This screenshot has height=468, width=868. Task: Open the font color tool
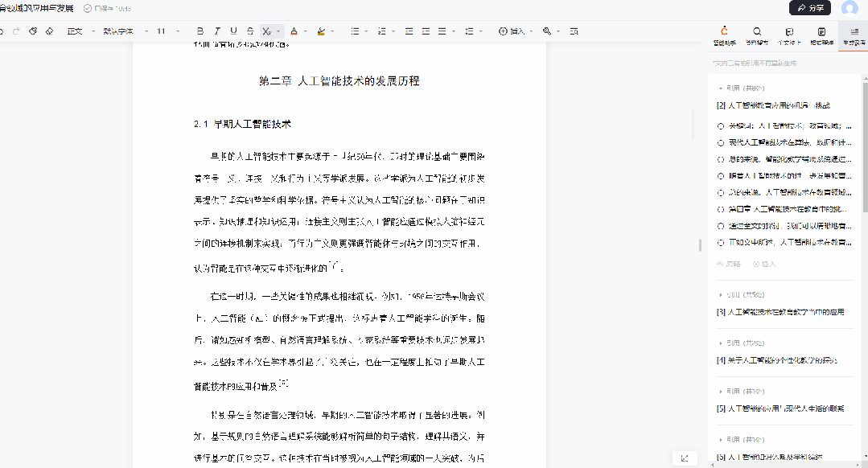click(294, 31)
